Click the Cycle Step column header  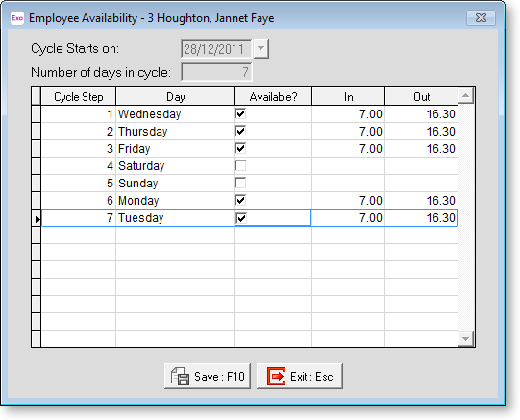coord(78,97)
